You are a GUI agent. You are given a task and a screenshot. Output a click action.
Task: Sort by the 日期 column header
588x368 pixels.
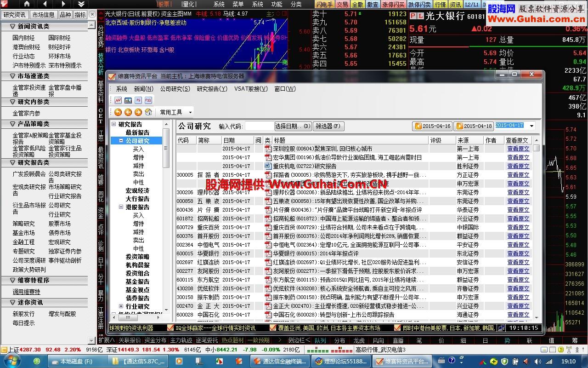(237, 140)
